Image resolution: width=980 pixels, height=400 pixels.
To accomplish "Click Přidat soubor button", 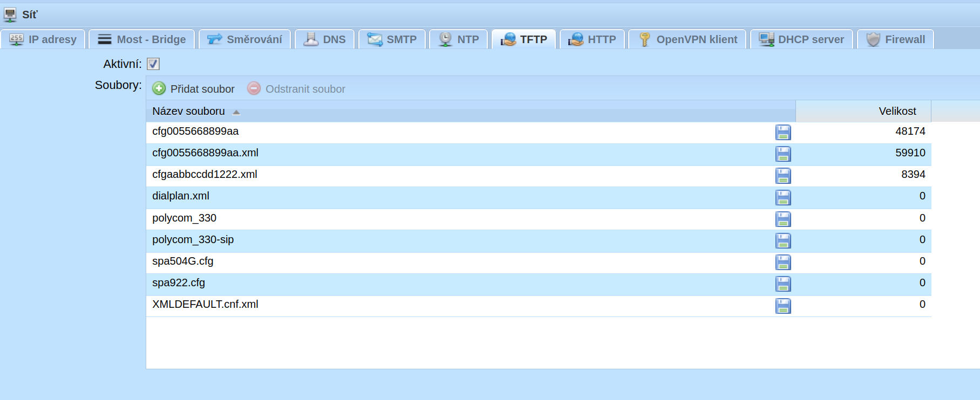I will (194, 88).
